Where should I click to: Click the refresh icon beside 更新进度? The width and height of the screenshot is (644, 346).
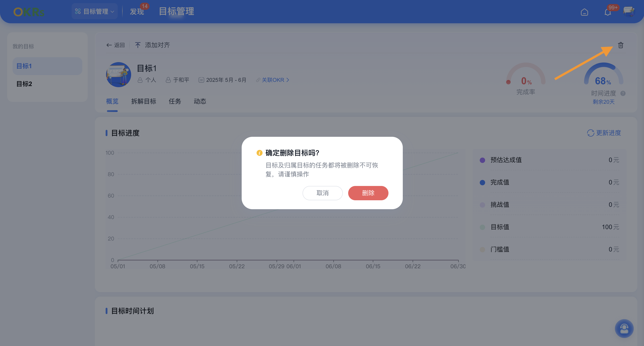590,133
